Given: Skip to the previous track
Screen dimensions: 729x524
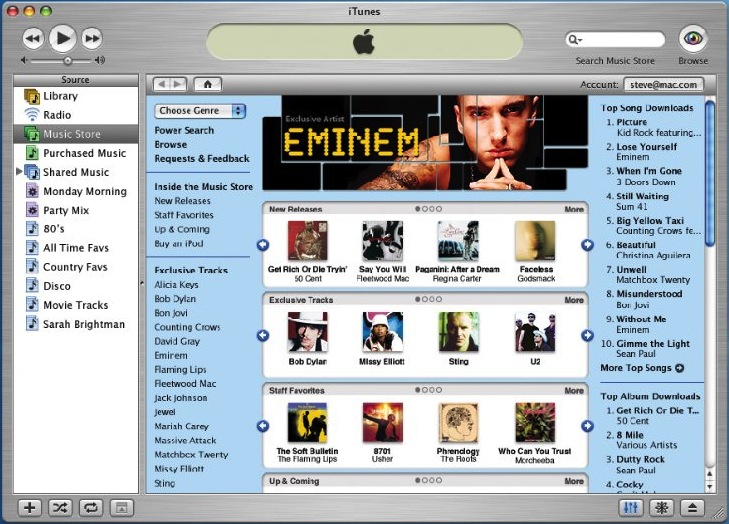Looking at the screenshot, I should [33, 38].
